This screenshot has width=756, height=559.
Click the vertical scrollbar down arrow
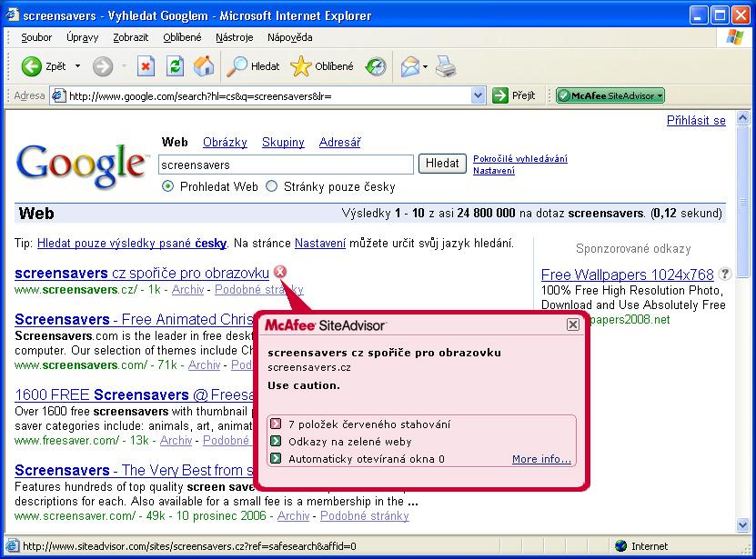click(743, 524)
